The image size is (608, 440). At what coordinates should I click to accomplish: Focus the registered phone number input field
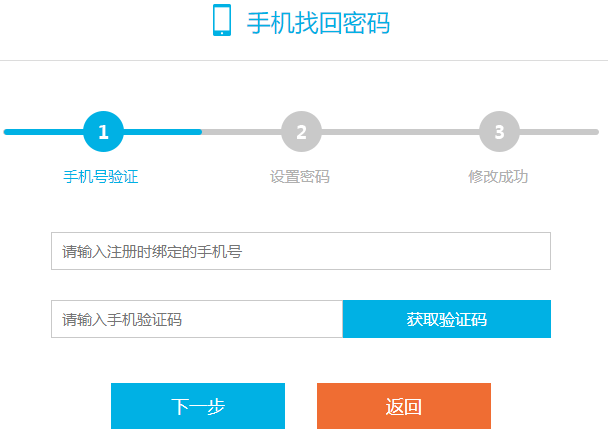click(x=400, y=251)
